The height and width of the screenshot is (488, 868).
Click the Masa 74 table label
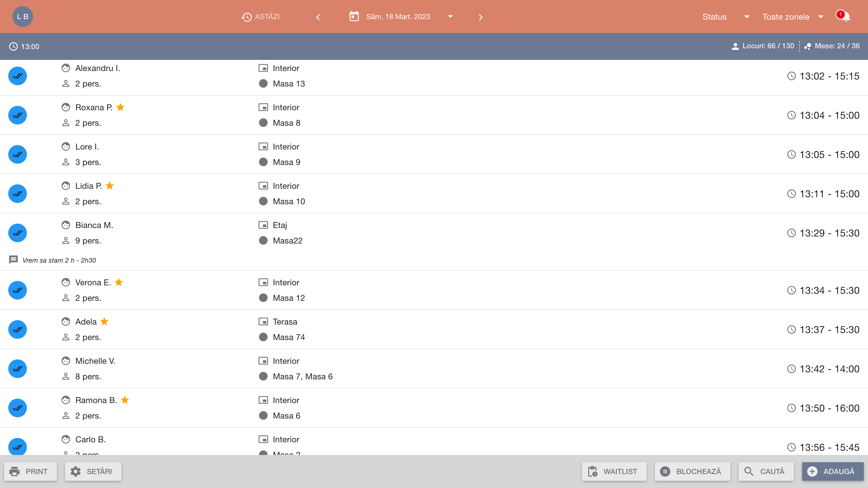289,337
